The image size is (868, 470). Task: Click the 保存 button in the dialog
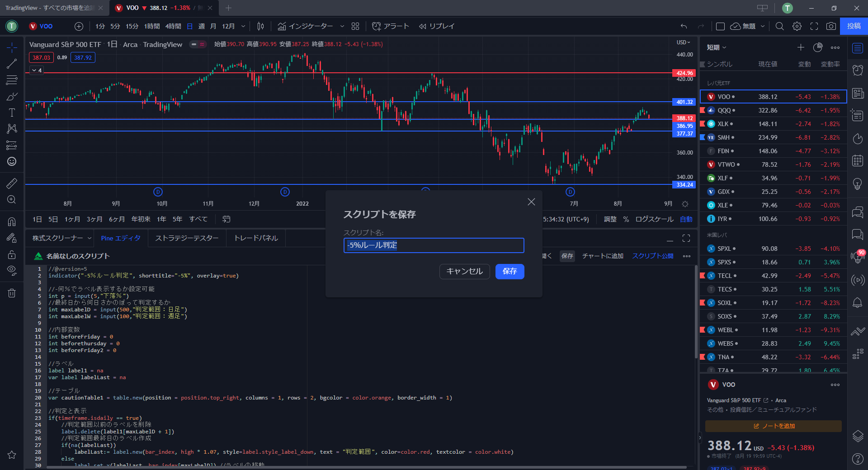509,271
